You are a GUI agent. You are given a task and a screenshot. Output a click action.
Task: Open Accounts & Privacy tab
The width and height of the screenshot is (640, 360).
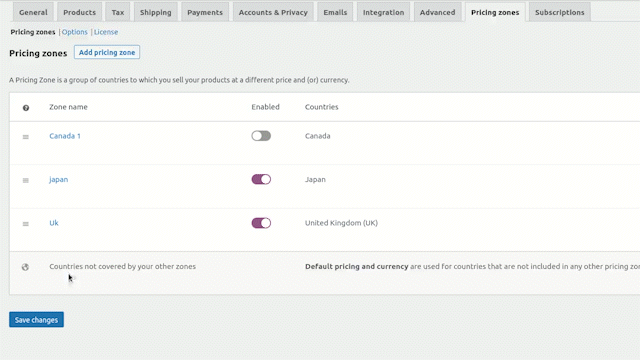coord(273,12)
